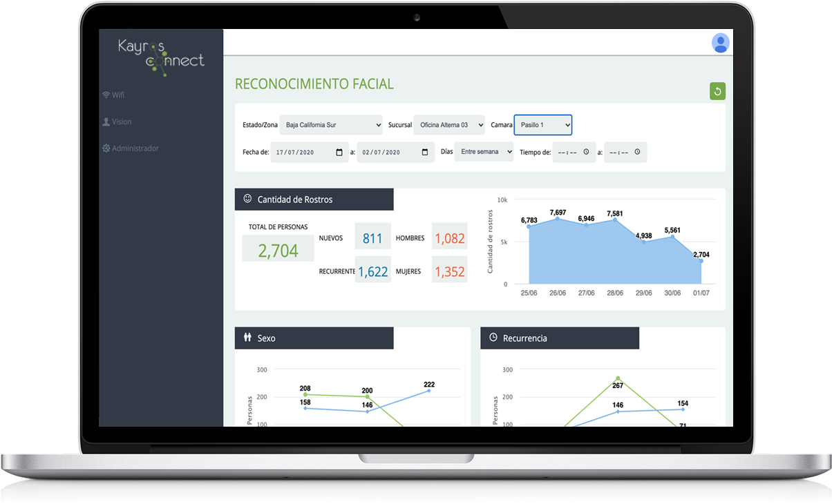Open calendar picker in Fecha de field
Screen dimensions: 832x504
[x=339, y=152]
